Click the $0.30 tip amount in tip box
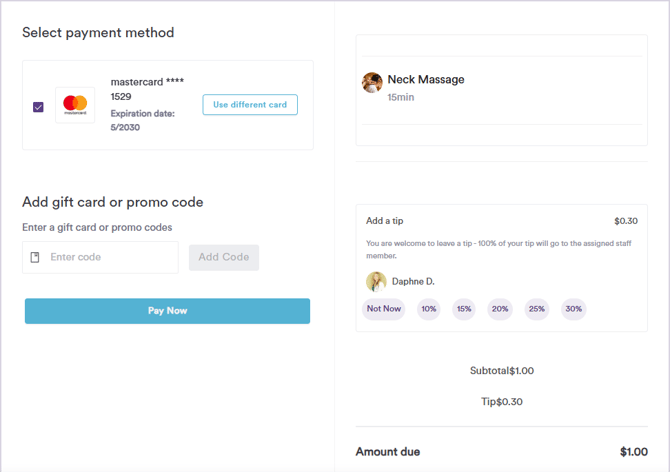This screenshot has height=472, width=670. (x=626, y=221)
